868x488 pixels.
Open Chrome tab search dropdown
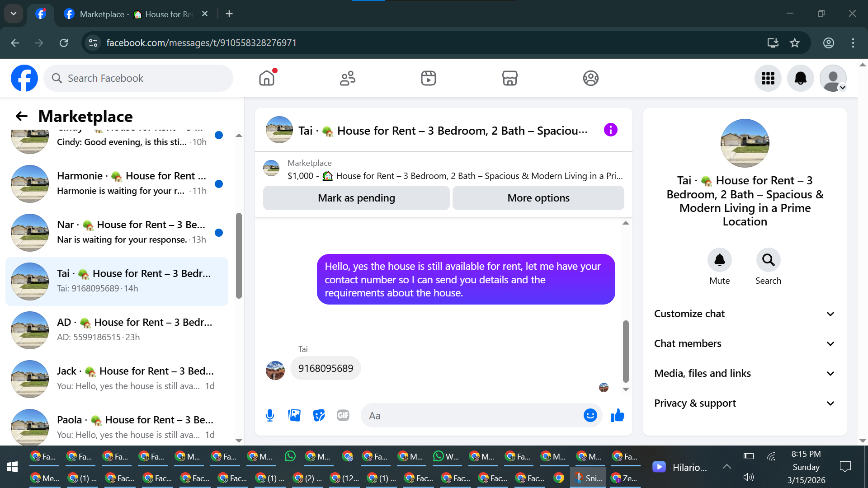click(x=14, y=14)
